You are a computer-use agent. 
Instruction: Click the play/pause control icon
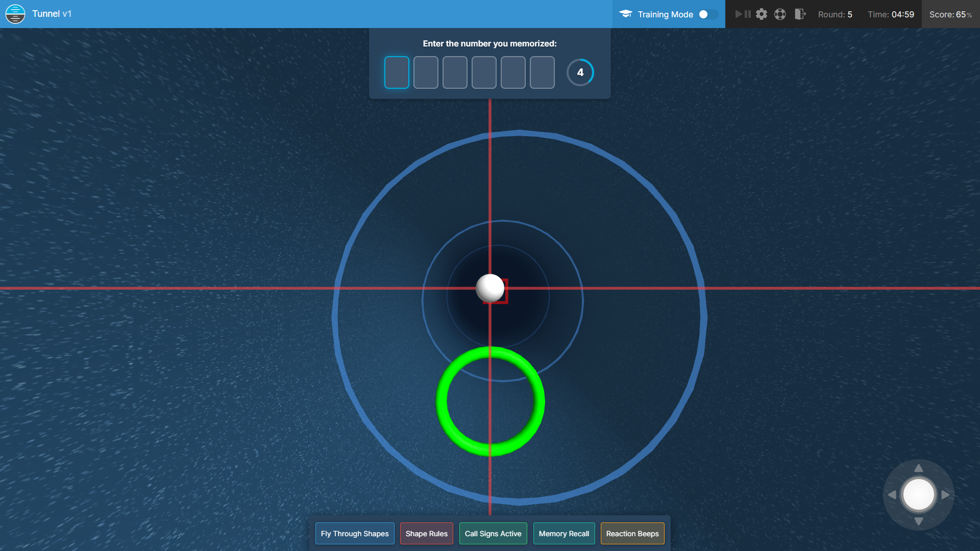click(743, 14)
